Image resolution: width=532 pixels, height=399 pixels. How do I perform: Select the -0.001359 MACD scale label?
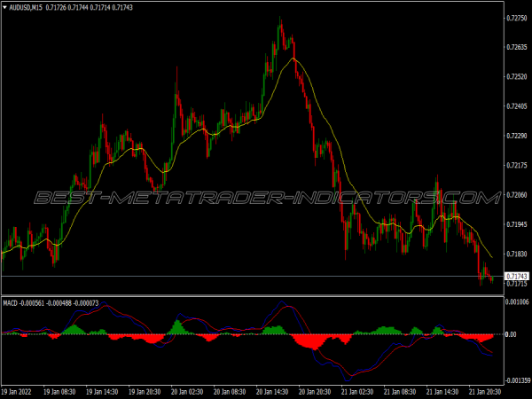pyautogui.click(x=518, y=380)
